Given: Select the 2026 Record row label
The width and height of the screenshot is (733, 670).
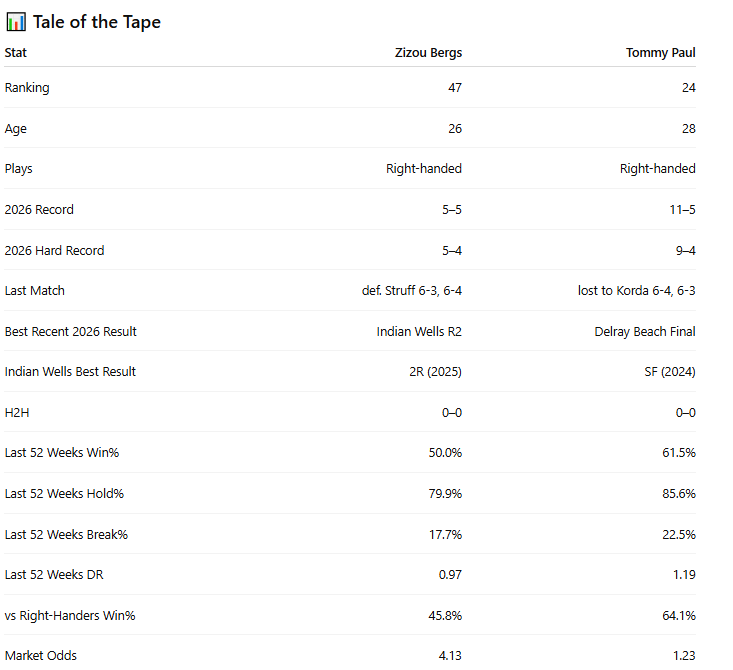Looking at the screenshot, I should coord(39,209).
